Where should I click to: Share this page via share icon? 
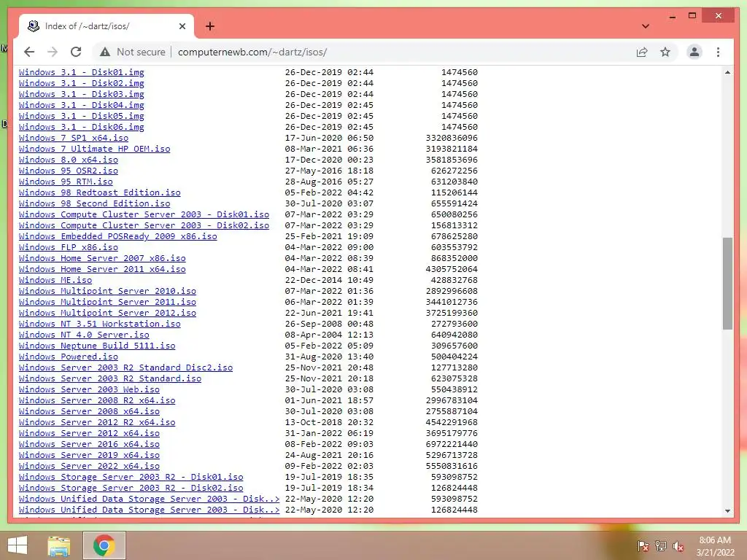tap(642, 52)
